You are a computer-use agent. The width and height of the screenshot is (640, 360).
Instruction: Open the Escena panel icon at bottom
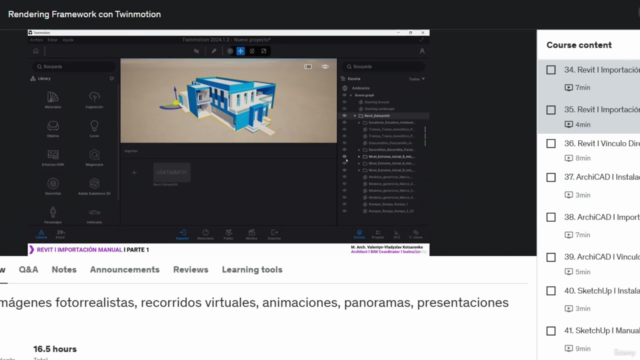(x=359, y=234)
